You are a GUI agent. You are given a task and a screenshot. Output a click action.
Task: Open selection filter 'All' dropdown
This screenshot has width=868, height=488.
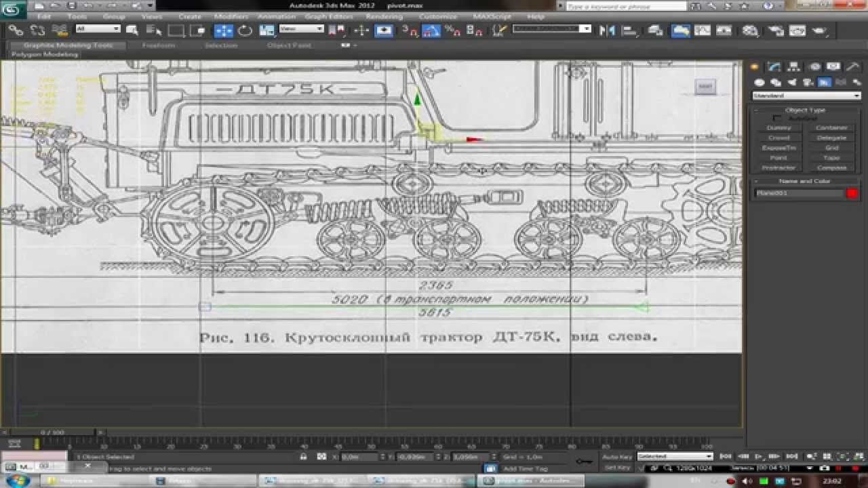point(98,29)
